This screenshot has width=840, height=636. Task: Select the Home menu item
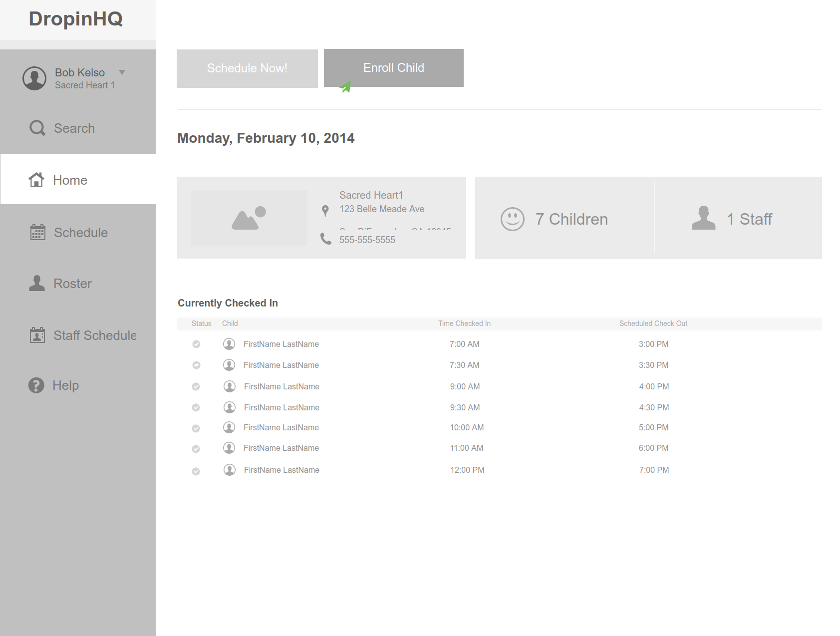[78, 179]
